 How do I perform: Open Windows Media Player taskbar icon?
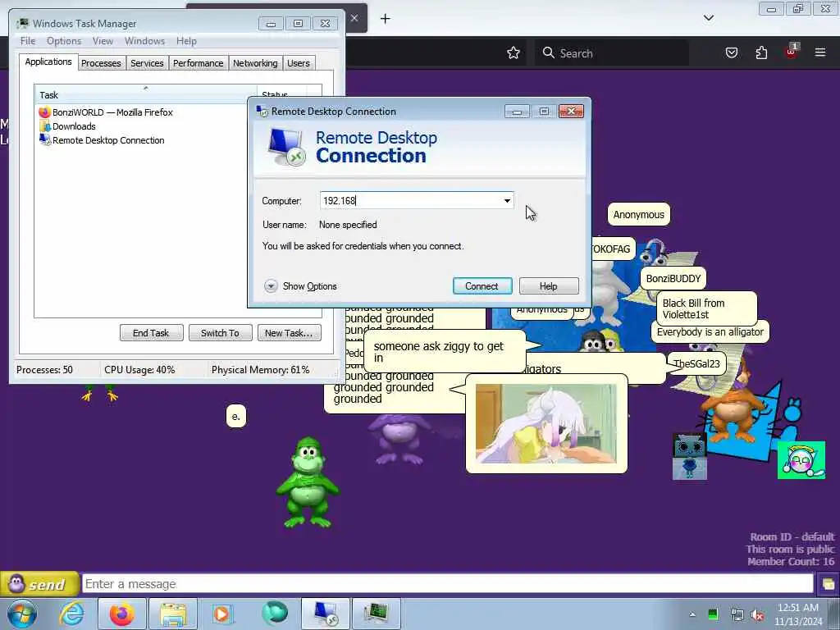point(222,614)
